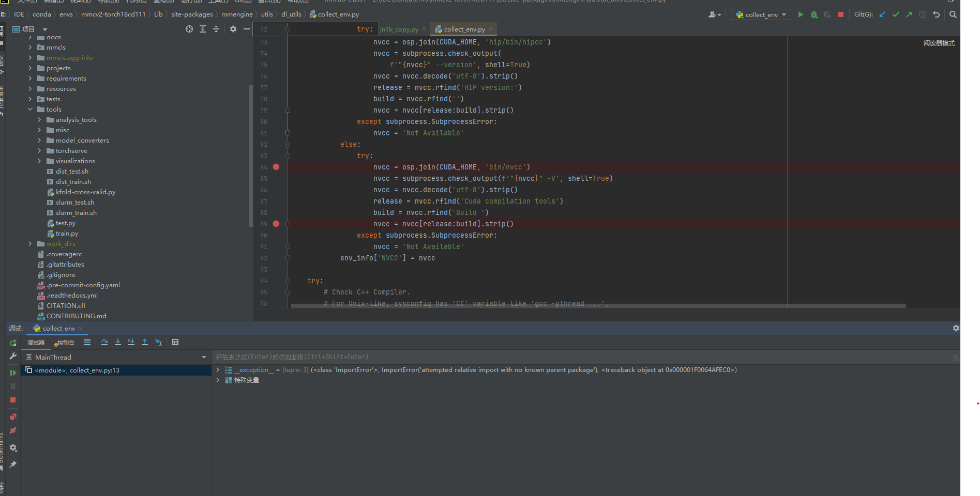
Task: Toggle the breakpoint on line 89
Action: 276,224
